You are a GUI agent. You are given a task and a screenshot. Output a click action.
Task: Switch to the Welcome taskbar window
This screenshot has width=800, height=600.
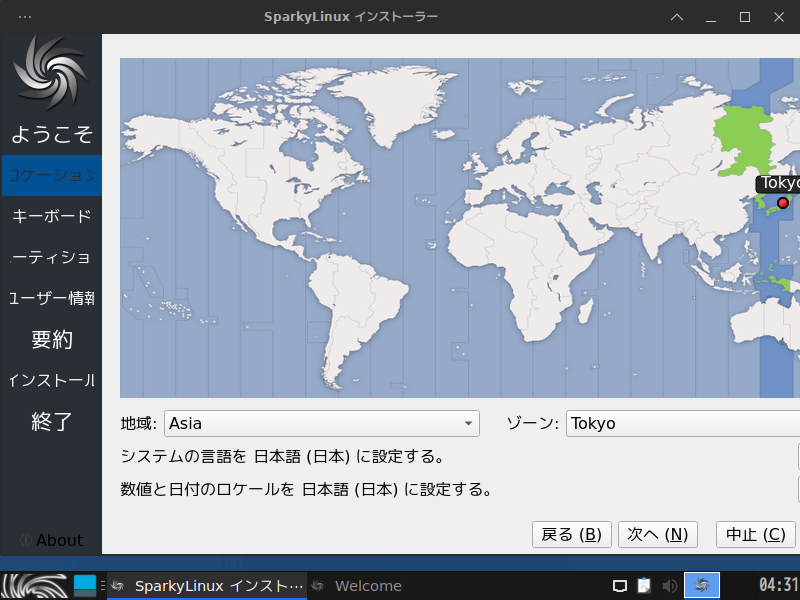coord(357,586)
